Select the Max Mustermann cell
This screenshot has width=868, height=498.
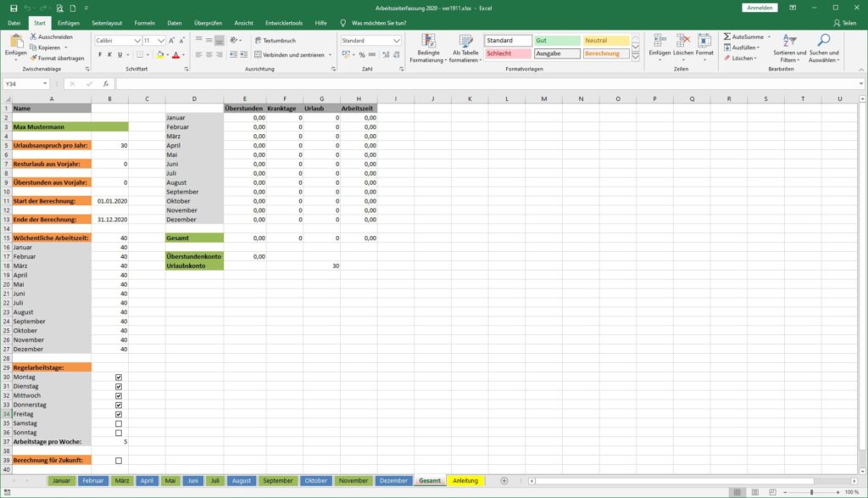coord(70,127)
